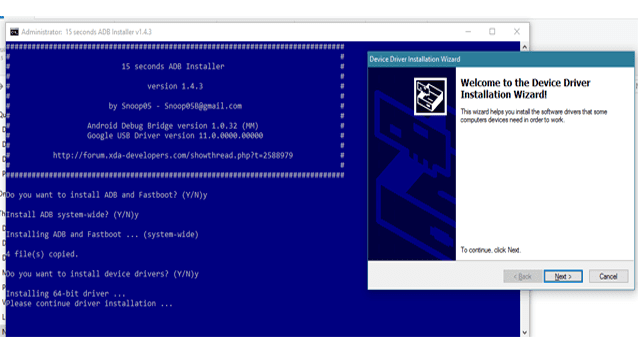Screen dimensions: 640x360
Task: Click the command prompt window icon
Action: click(x=14, y=32)
